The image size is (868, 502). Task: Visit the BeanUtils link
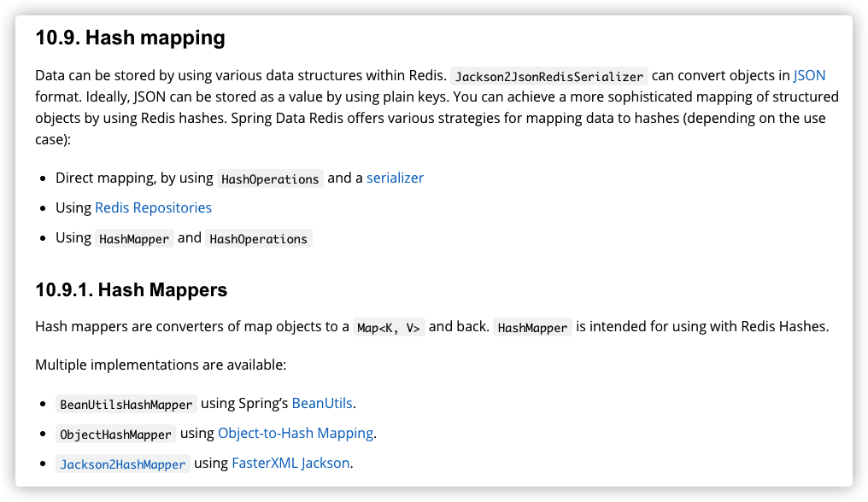pos(321,403)
